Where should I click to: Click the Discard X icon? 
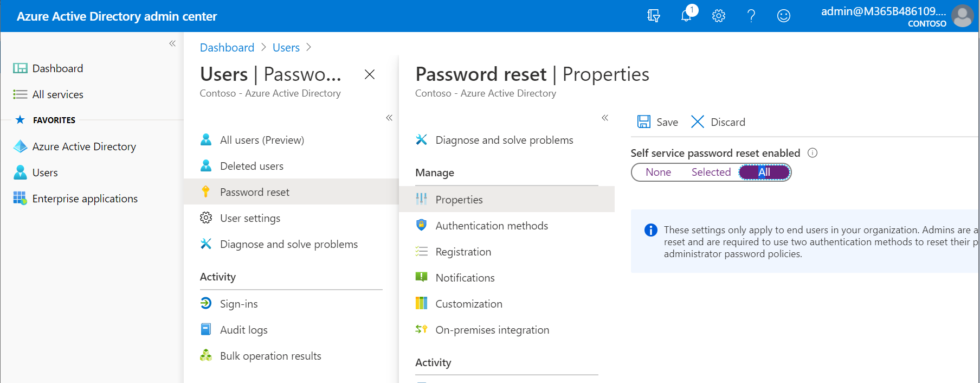tap(698, 122)
